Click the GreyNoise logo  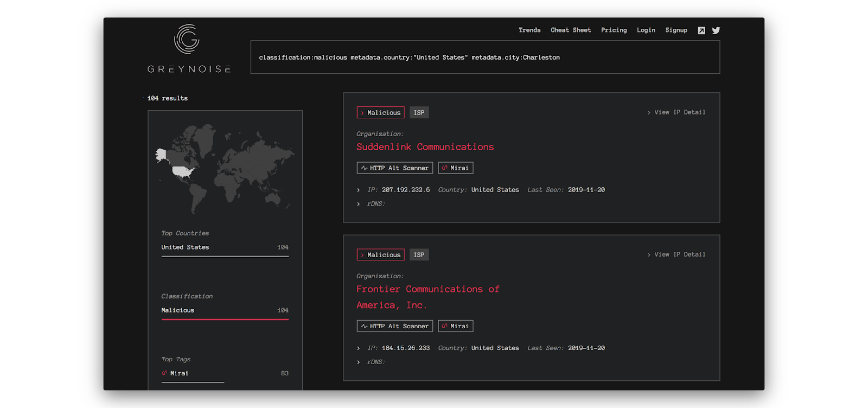189,49
